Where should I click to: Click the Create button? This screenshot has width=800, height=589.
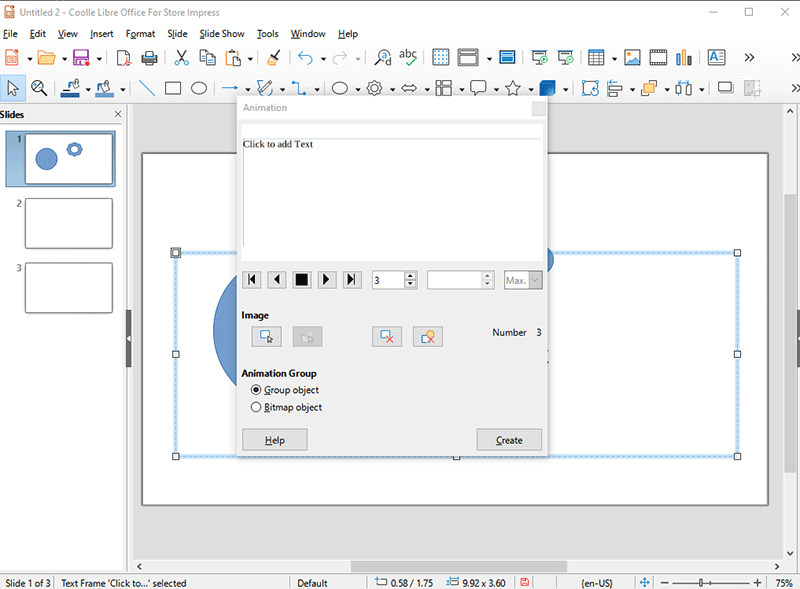[x=509, y=440]
